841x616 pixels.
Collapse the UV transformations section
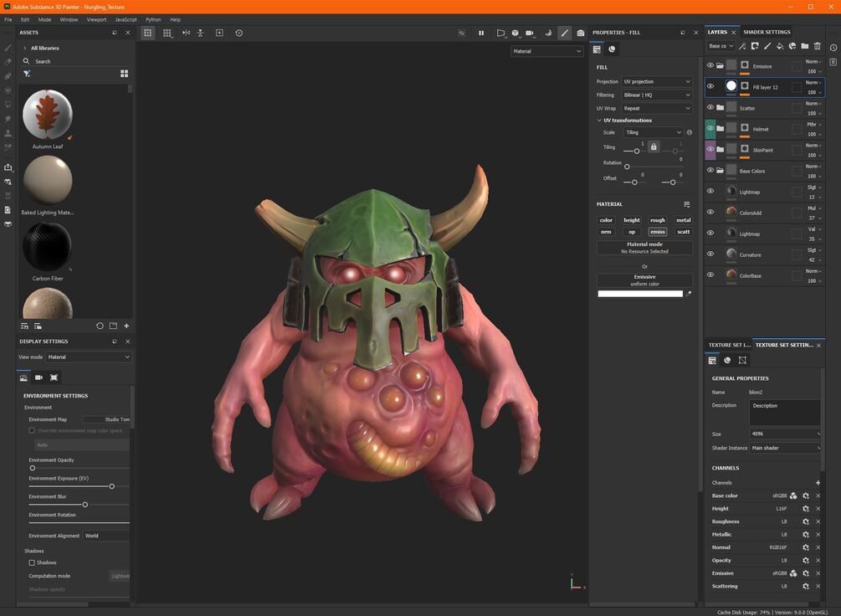point(599,121)
